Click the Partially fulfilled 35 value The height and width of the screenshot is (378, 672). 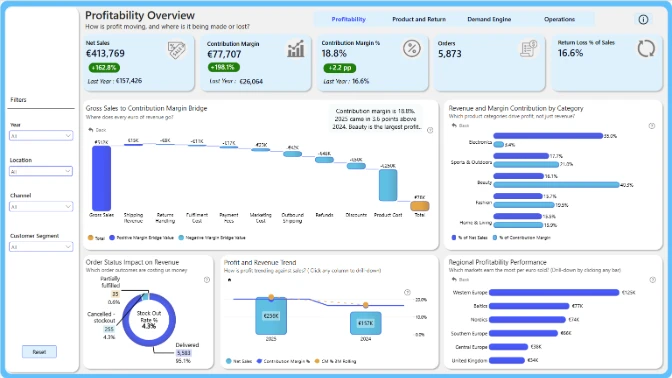click(x=115, y=294)
